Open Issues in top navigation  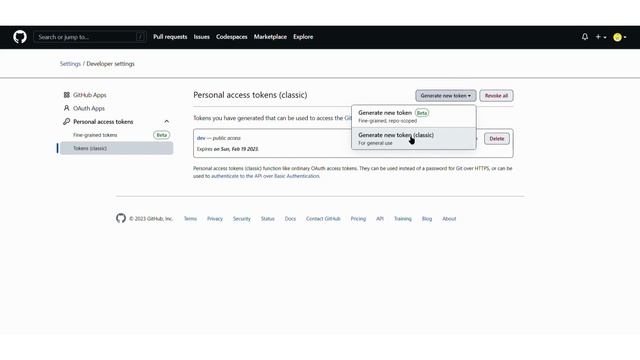pos(201,37)
